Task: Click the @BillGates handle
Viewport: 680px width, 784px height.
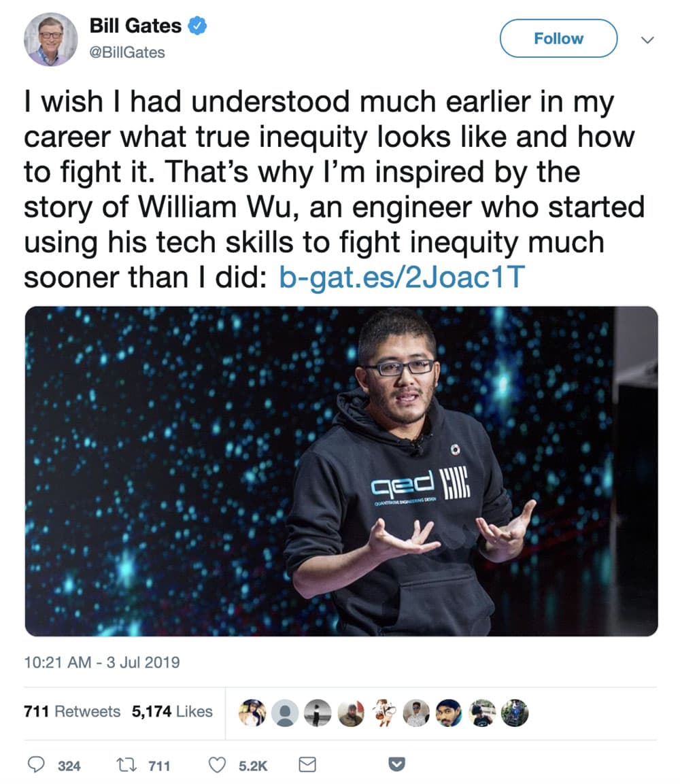Action: (127, 52)
